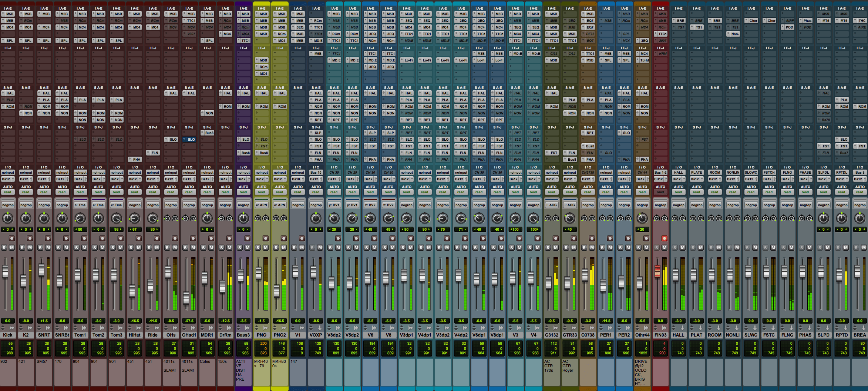
Task: Mute the PNO2 channel
Action: coord(283,247)
